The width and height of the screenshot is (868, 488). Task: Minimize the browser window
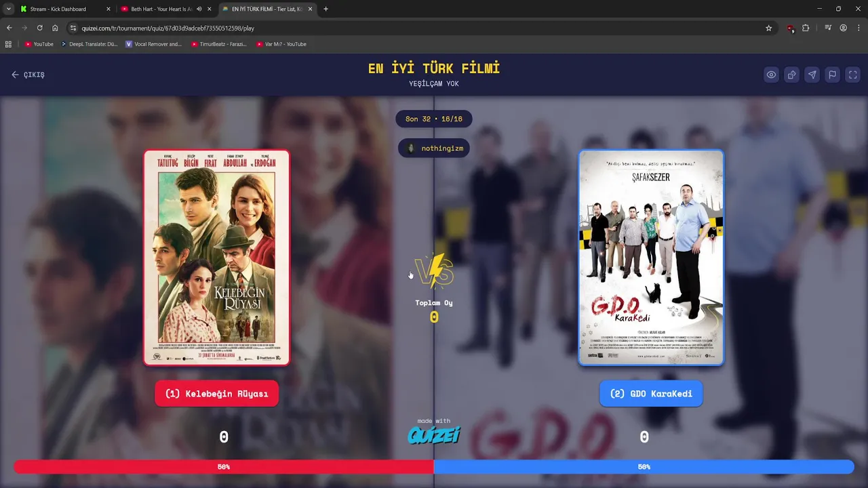(819, 9)
